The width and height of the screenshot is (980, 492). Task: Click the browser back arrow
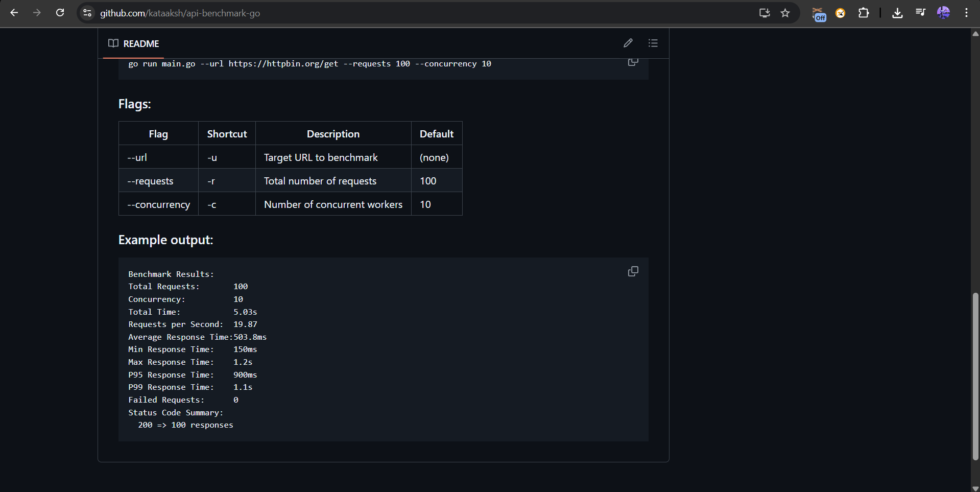14,13
